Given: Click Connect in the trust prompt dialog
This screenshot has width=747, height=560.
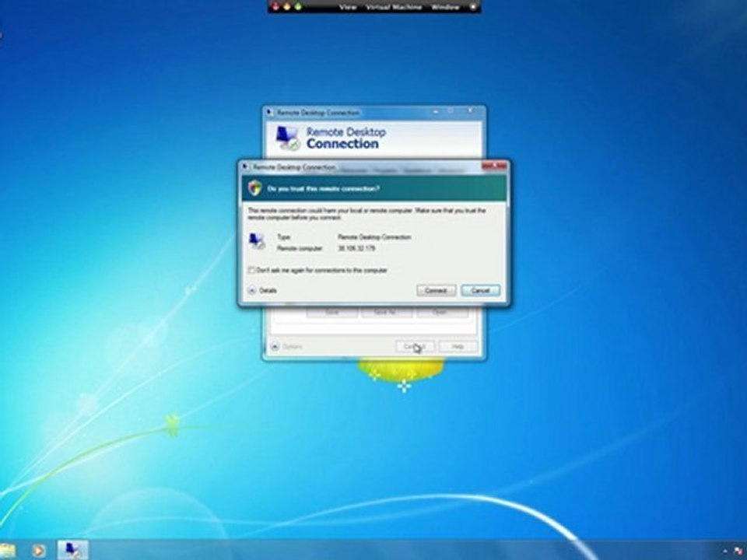Looking at the screenshot, I should [436, 290].
